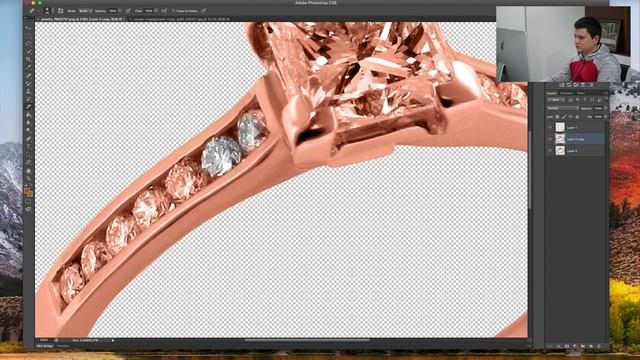Select the bottom Layer 0 row
The height and width of the screenshot is (360, 640).
click(576, 151)
